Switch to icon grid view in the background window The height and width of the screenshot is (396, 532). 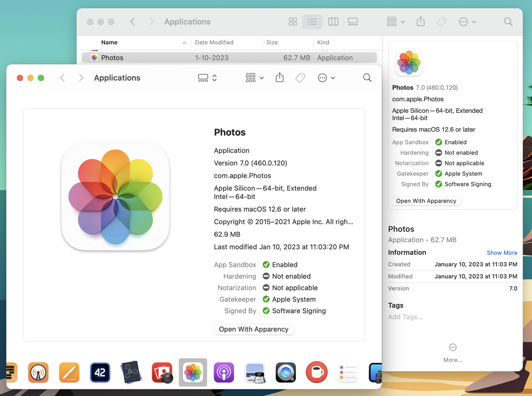293,21
